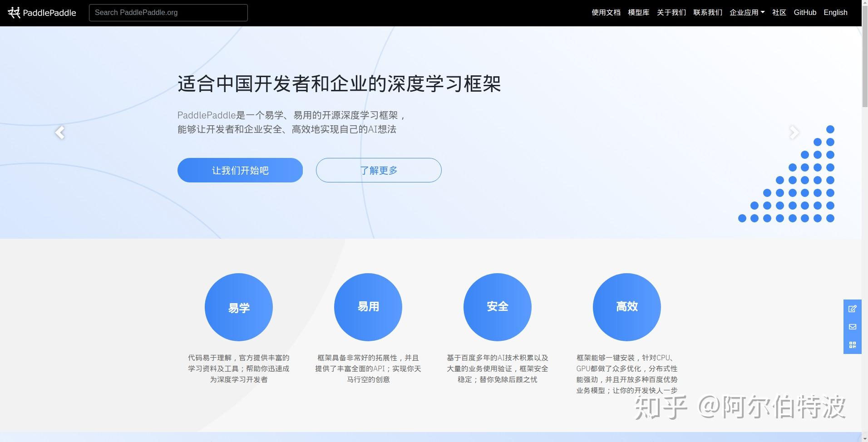Click the email envelope icon on right sidebar

coord(853,327)
